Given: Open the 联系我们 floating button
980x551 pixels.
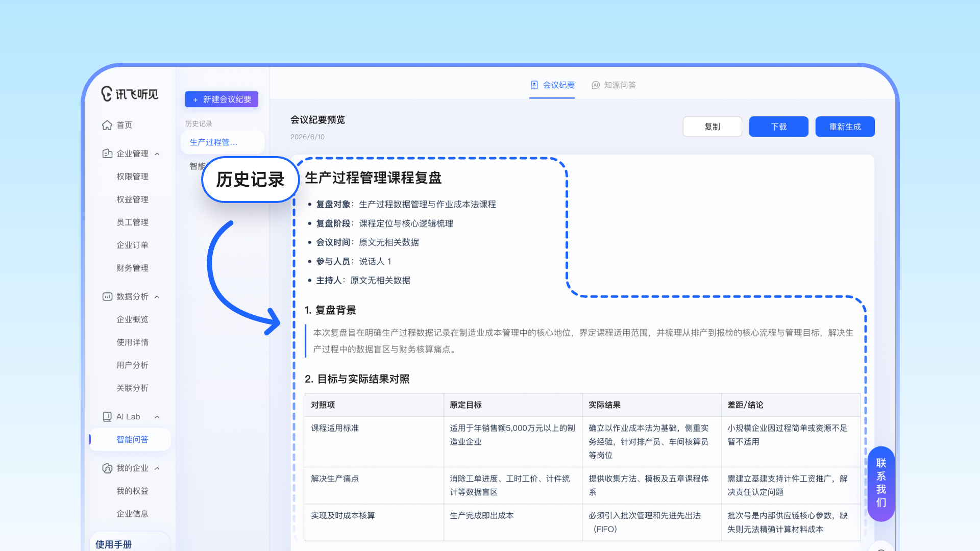Looking at the screenshot, I should (881, 483).
